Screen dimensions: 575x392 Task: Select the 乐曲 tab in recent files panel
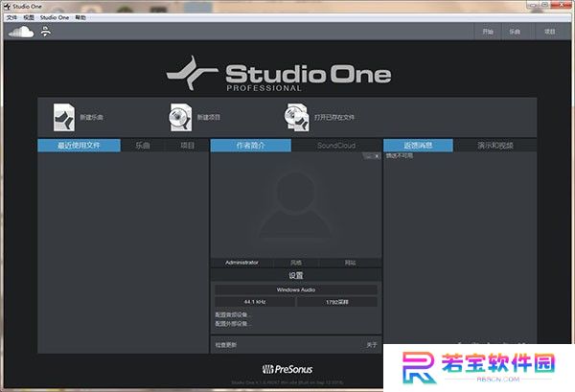143,146
